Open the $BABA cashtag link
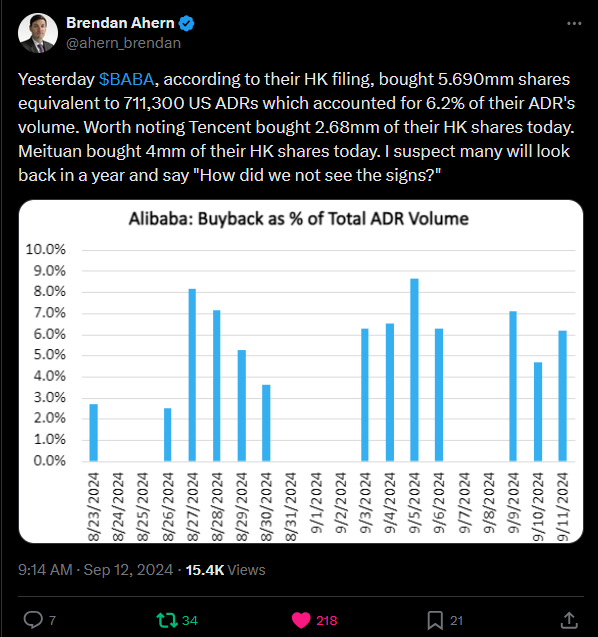Screen dimensions: 598x637 point(126,79)
